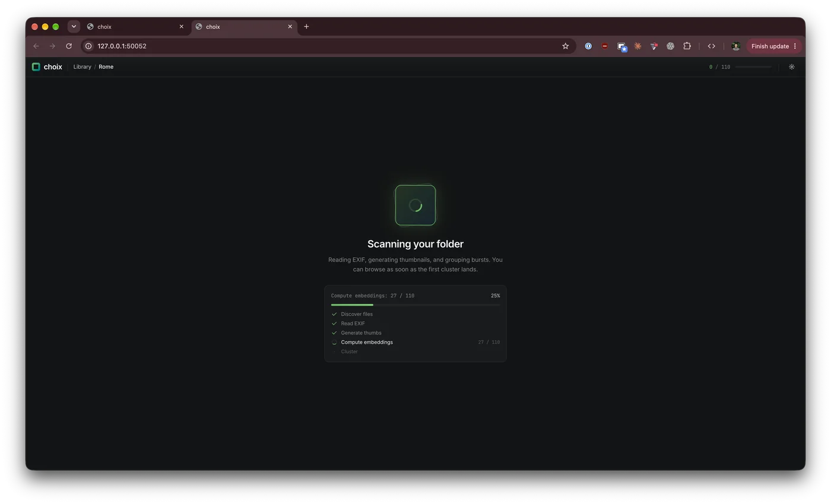Click the 0 / 110 counter in header

coord(719,67)
